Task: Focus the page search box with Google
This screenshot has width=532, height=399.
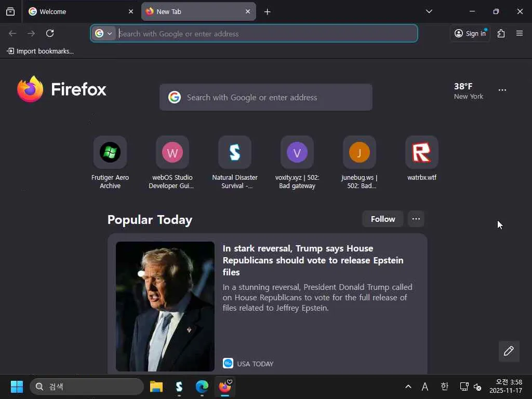Action: [x=266, y=97]
